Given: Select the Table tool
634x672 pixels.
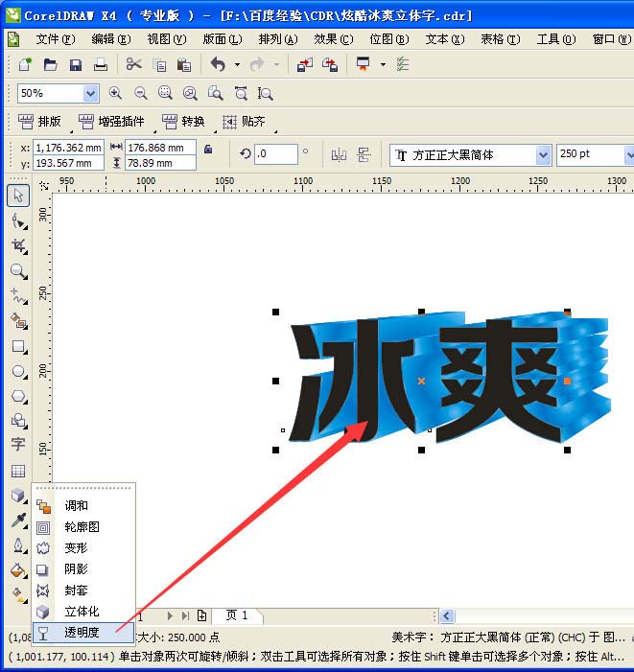Looking at the screenshot, I should click(18, 471).
